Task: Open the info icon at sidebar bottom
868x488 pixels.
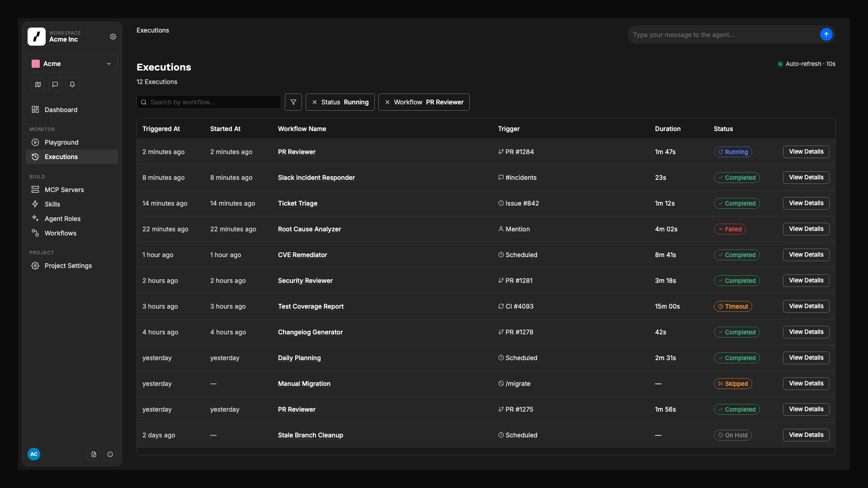Action: (x=110, y=454)
